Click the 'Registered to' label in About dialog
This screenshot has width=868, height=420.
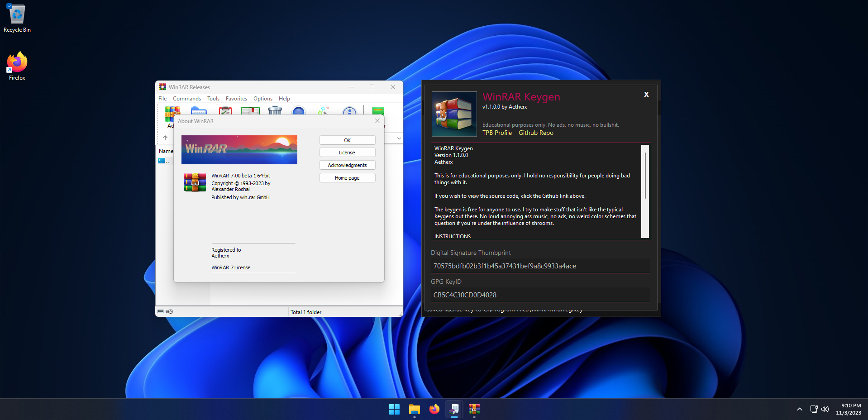point(226,250)
